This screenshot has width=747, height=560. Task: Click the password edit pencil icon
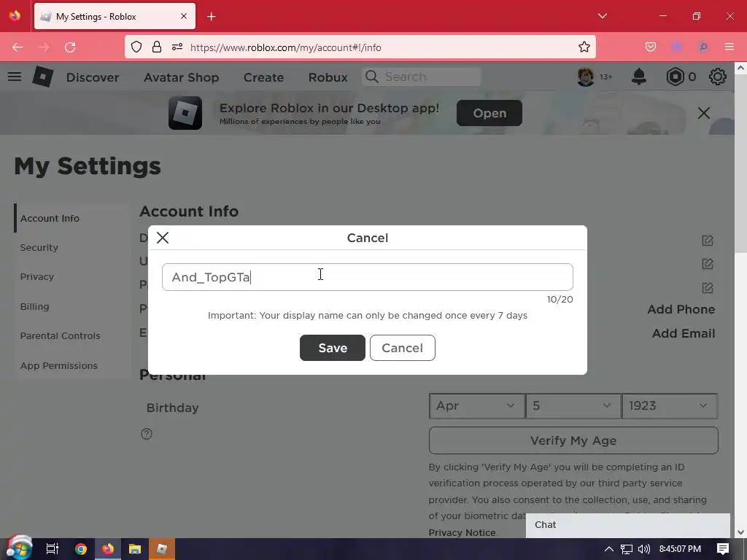(x=708, y=287)
